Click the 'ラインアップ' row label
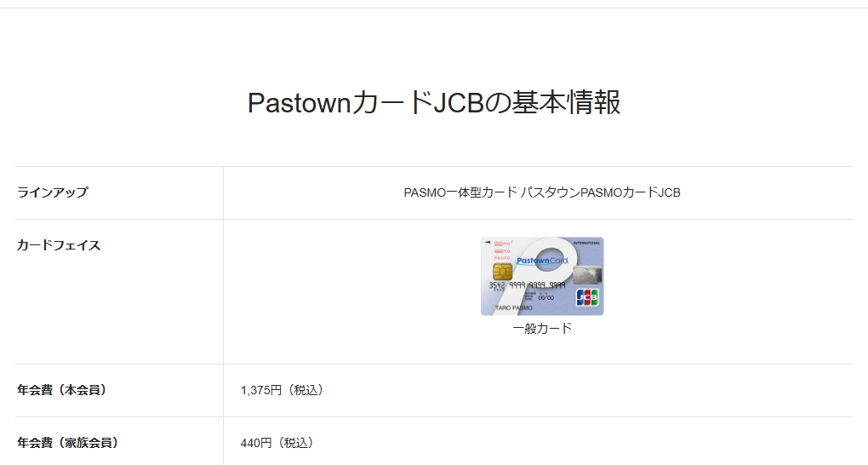This screenshot has width=868, height=465. (53, 192)
